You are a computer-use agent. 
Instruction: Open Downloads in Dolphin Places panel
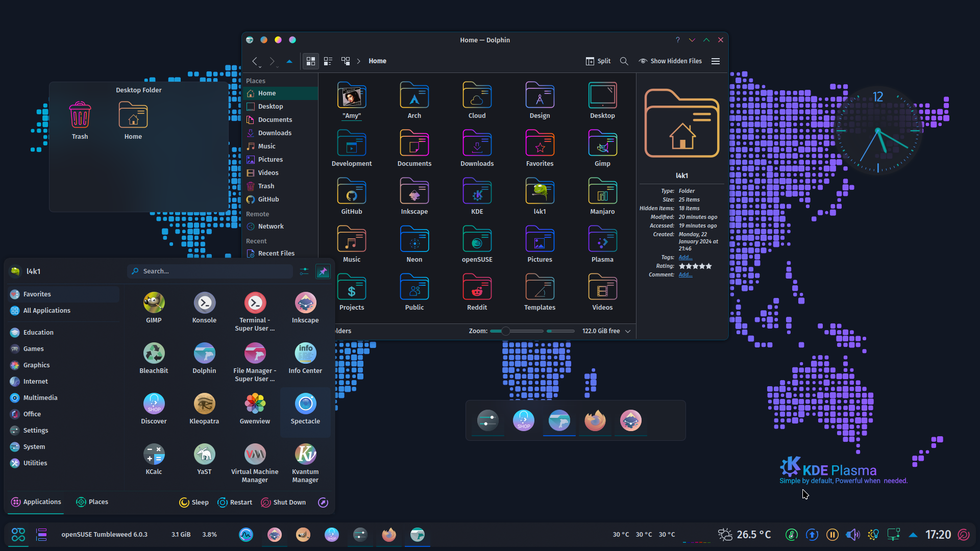pyautogui.click(x=280, y=133)
